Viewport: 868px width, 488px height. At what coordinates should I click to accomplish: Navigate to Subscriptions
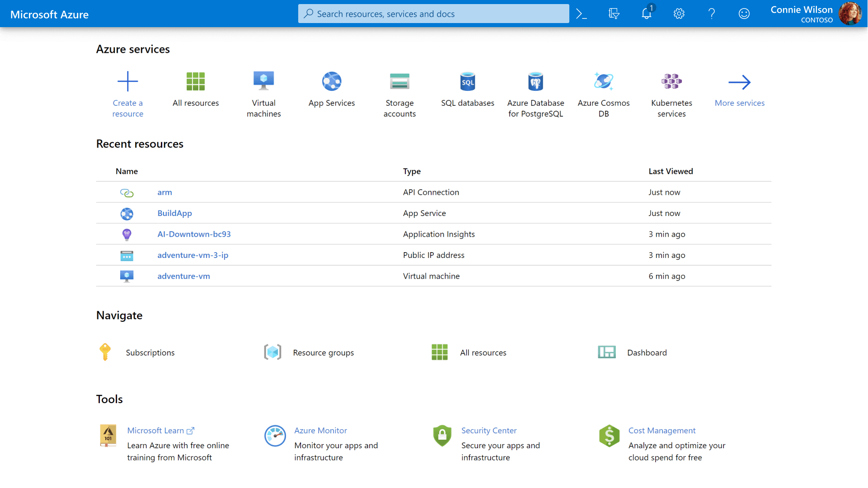(150, 352)
